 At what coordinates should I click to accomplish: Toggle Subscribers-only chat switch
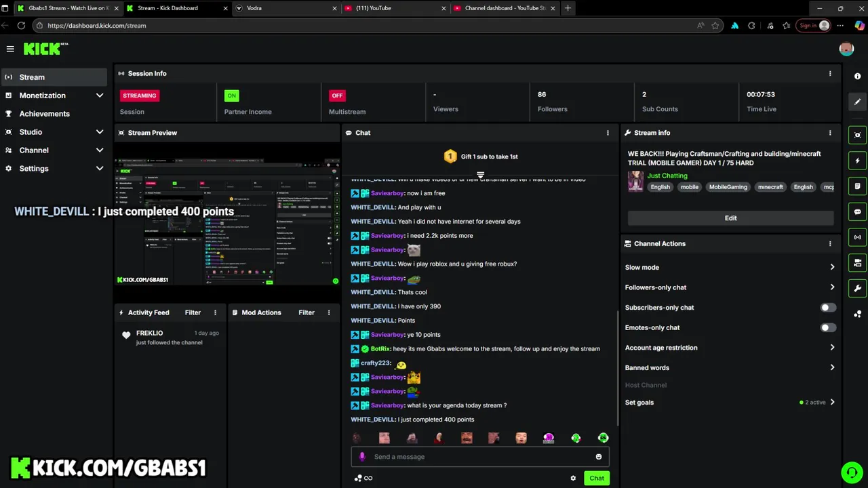tap(827, 308)
